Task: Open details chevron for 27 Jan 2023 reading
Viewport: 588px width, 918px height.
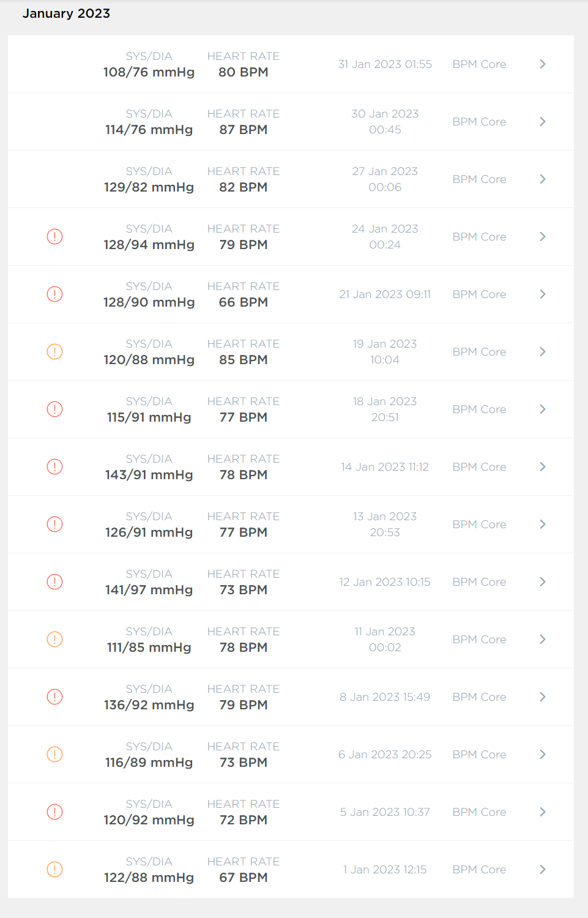Action: (543, 179)
